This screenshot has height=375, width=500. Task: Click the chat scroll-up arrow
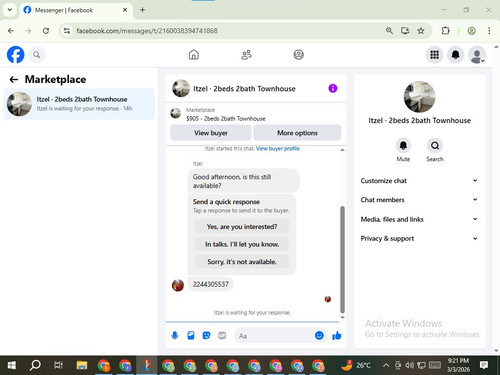point(342,150)
